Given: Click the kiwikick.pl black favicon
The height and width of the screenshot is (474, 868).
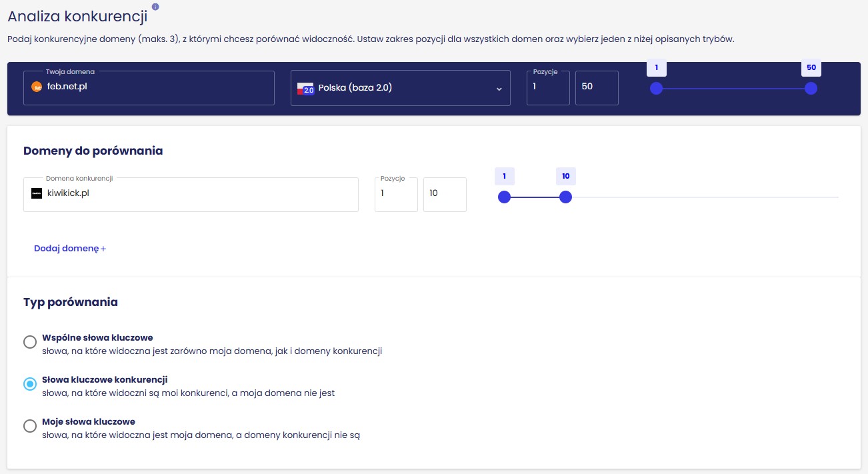Looking at the screenshot, I should tap(37, 193).
